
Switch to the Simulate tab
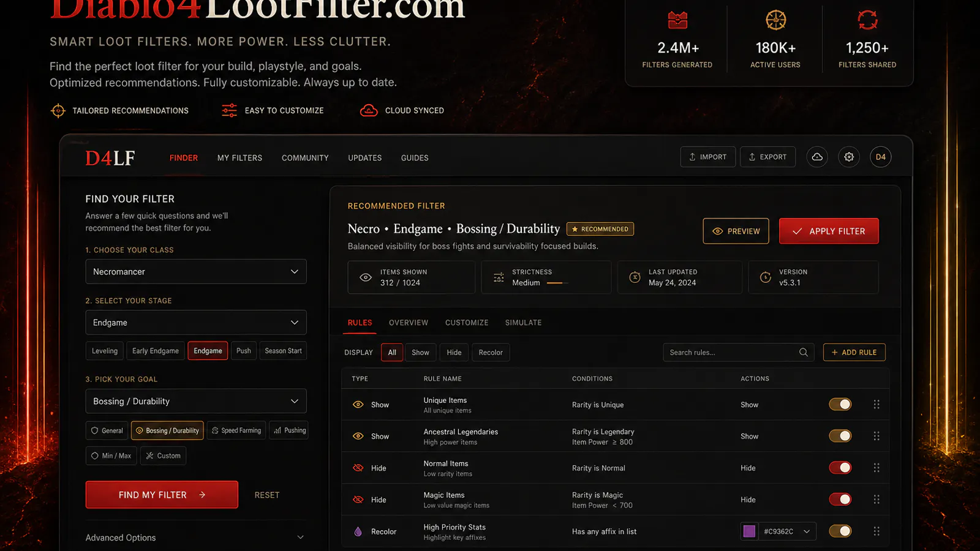(523, 323)
